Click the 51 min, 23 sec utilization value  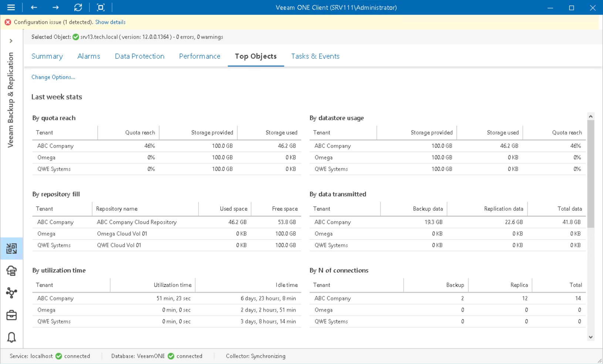(x=174, y=298)
